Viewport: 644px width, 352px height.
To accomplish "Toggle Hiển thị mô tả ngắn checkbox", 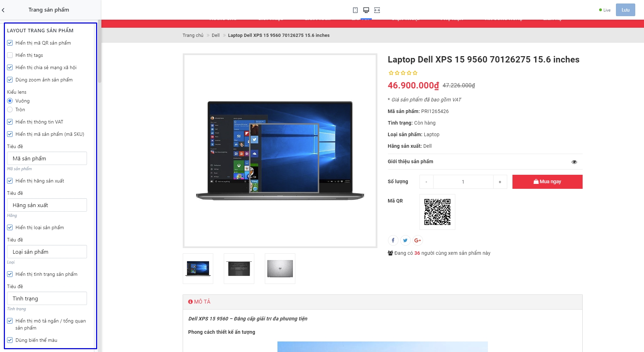I will tap(10, 321).
